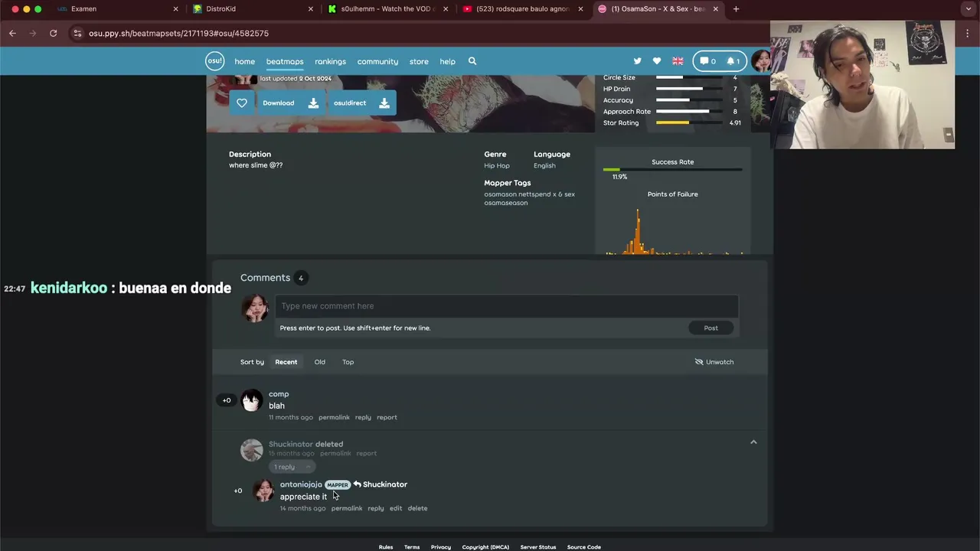Screen dimensions: 980x551
Task: Reply to comp's comment
Action: click(363, 417)
